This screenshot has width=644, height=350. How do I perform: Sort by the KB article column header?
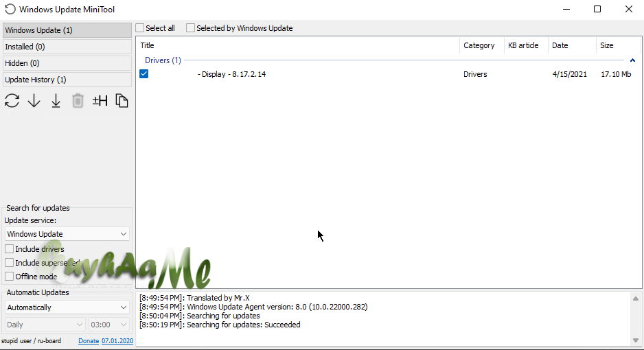point(526,45)
